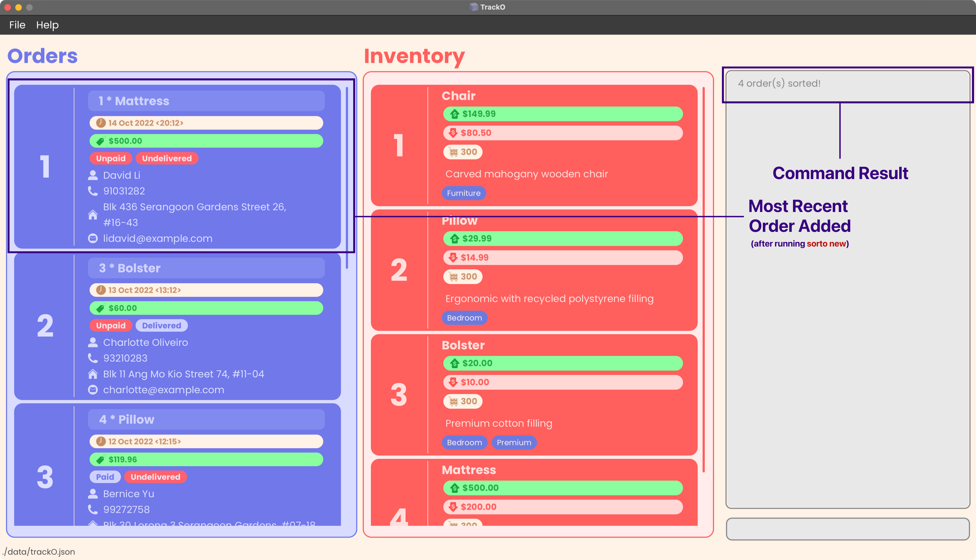Click the Paid tag on Pillow order
Viewport: 976px width, 560px height.
105,477
